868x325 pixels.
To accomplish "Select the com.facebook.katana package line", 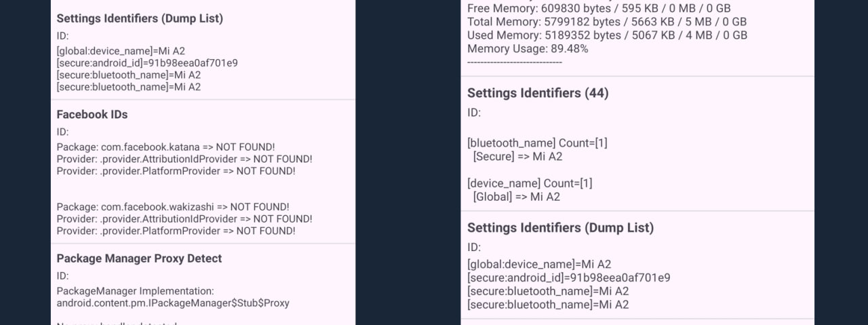I will 165,147.
